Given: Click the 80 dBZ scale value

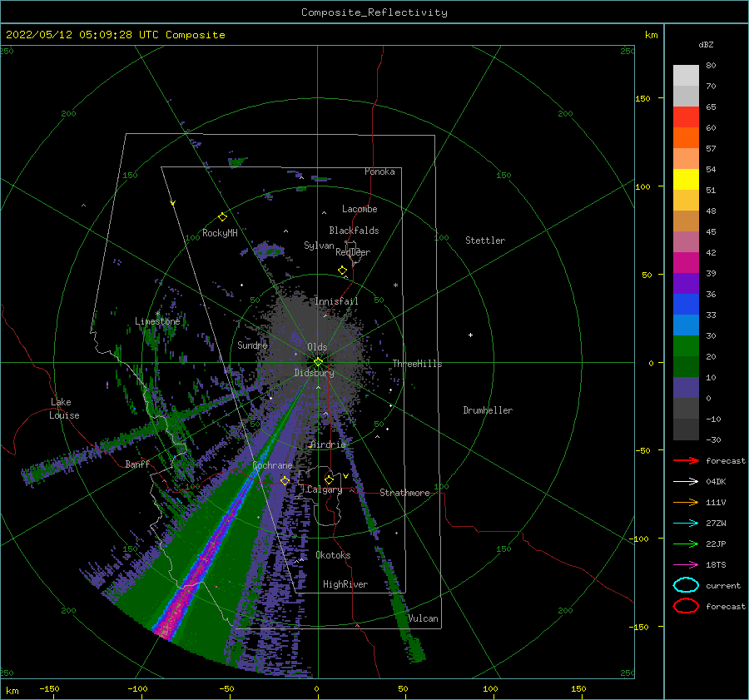Looking at the screenshot, I should click(x=711, y=66).
